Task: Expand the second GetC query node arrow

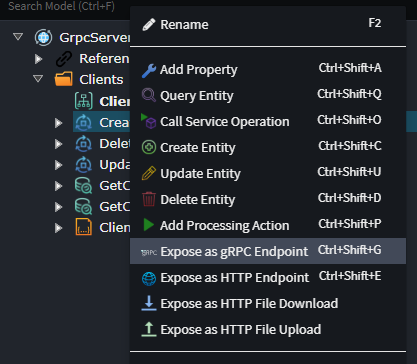Action: point(59,207)
